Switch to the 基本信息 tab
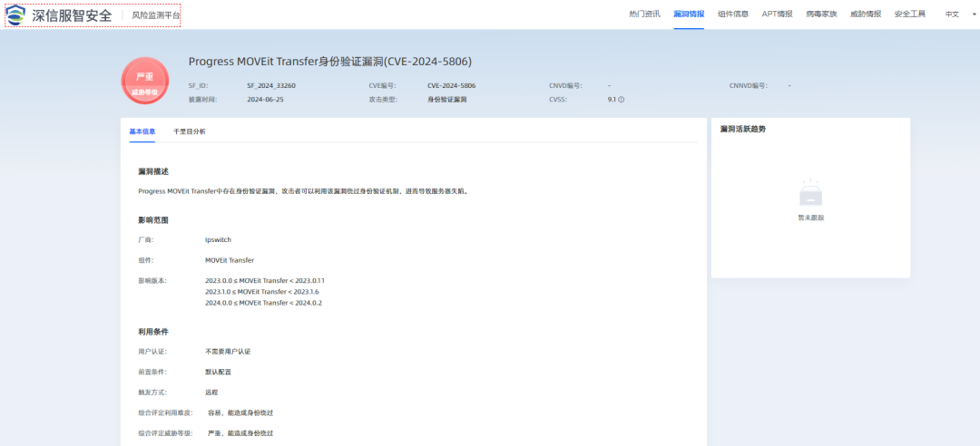This screenshot has width=980, height=446. point(142,131)
